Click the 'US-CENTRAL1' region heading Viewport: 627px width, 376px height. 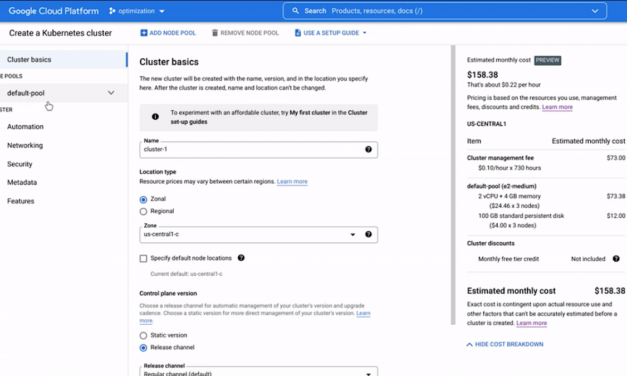pos(487,124)
